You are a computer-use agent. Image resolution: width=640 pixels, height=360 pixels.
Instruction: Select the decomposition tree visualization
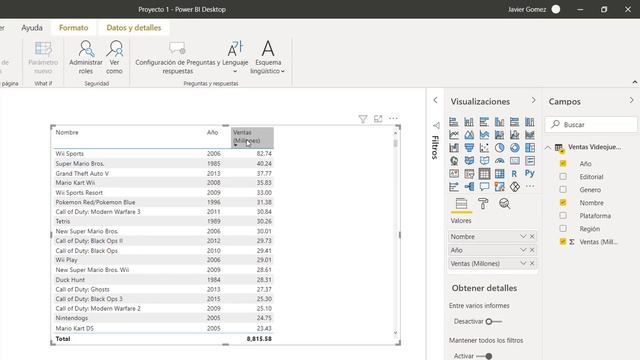click(x=469, y=187)
